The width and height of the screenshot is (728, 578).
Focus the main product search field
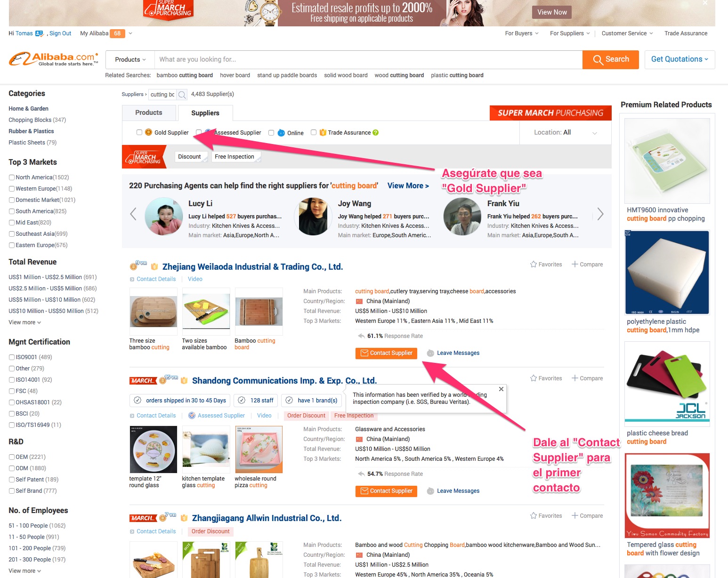coord(368,60)
